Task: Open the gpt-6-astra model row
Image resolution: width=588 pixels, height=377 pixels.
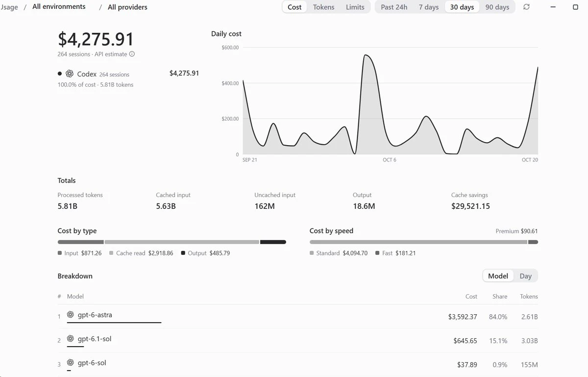Action: [x=298, y=316]
